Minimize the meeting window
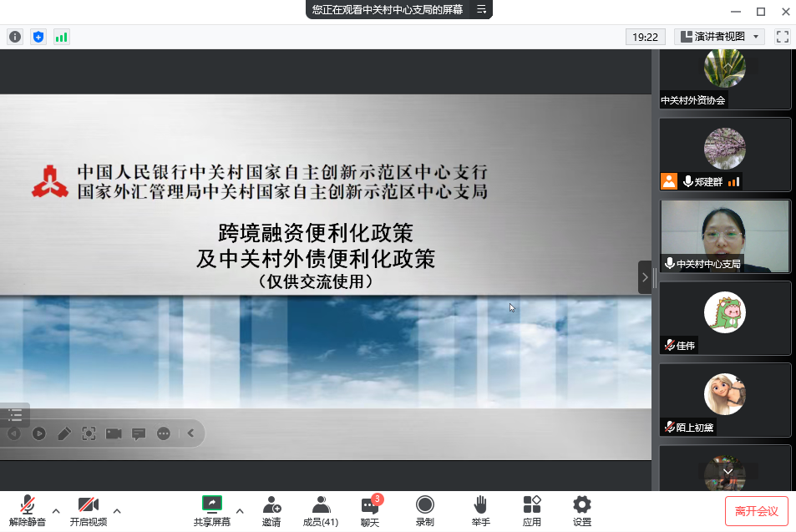Image resolution: width=796 pixels, height=532 pixels. point(736,11)
